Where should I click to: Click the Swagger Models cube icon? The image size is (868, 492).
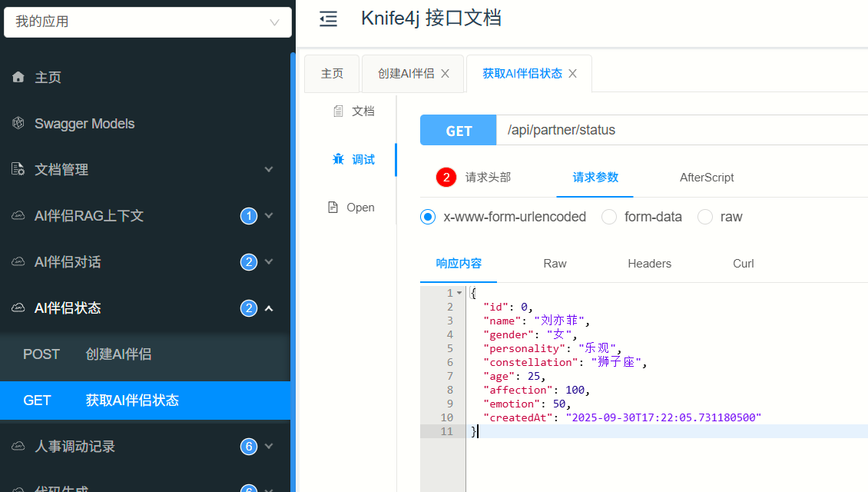tap(18, 123)
